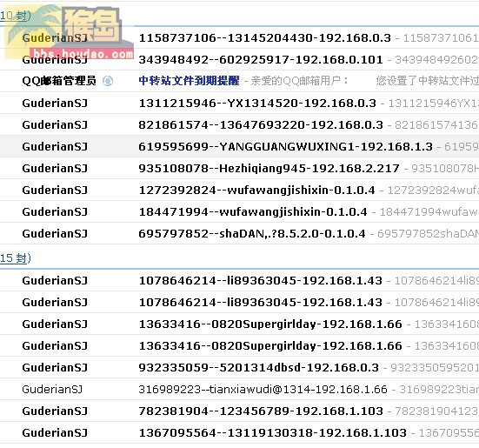Open email 343948492--602925917-192.168.0.101
This screenshot has height=448, width=479.
[261, 60]
